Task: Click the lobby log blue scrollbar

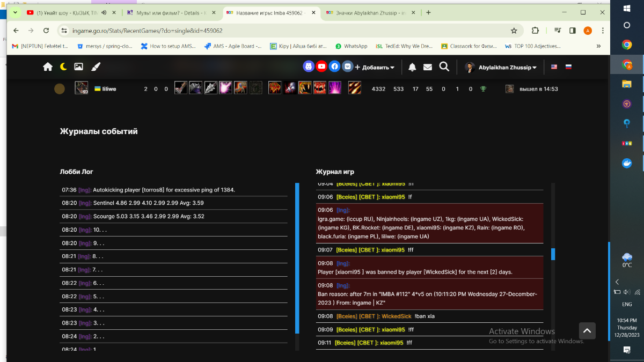Action: tap(297, 257)
